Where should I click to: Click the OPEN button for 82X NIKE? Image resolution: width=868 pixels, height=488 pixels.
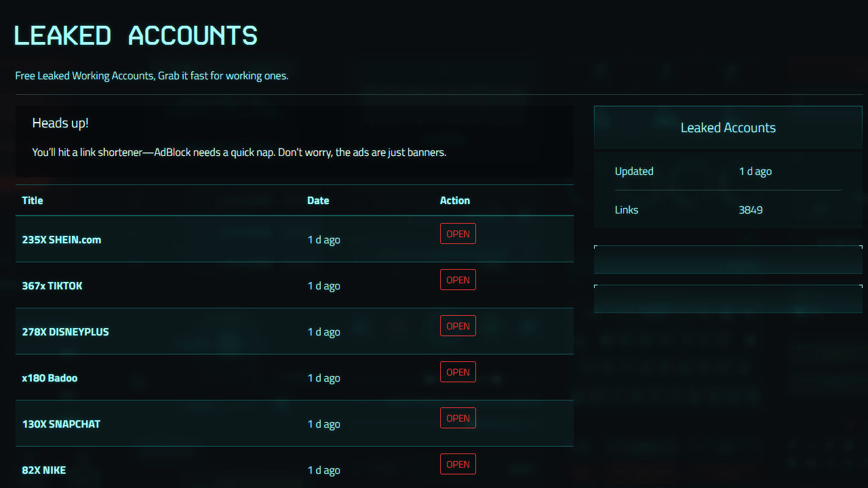[458, 464]
